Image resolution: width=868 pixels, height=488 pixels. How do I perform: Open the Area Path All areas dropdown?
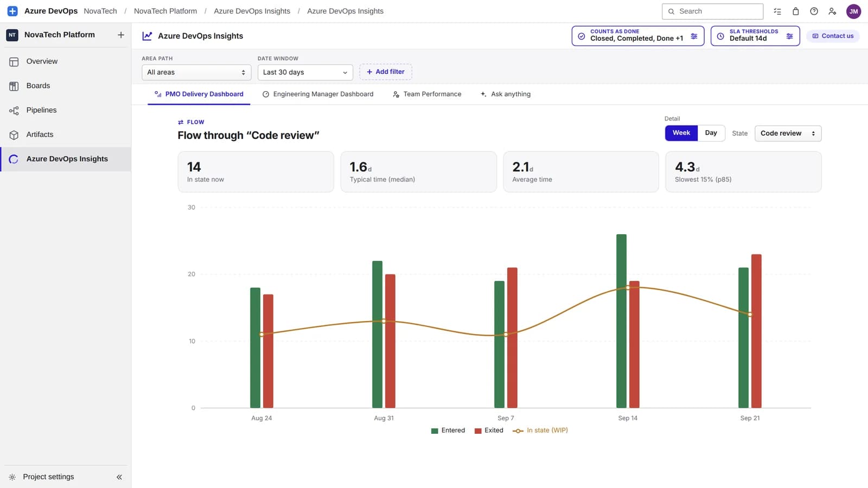click(196, 73)
